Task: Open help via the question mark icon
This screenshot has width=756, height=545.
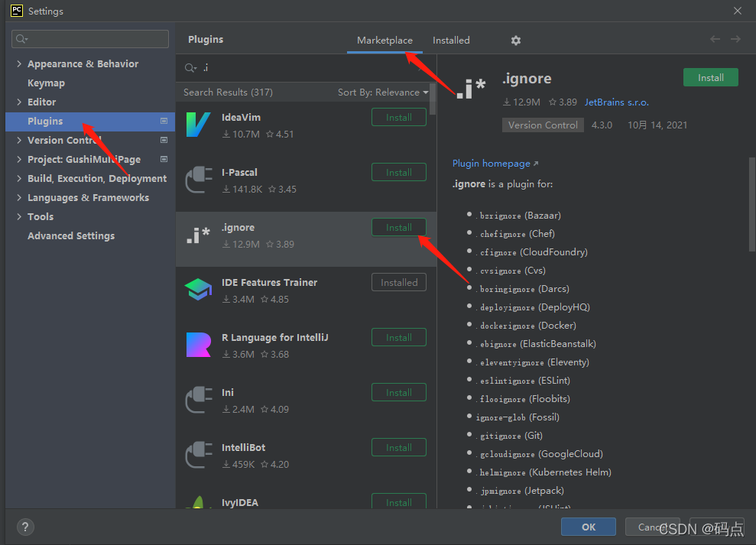Action: [x=25, y=527]
